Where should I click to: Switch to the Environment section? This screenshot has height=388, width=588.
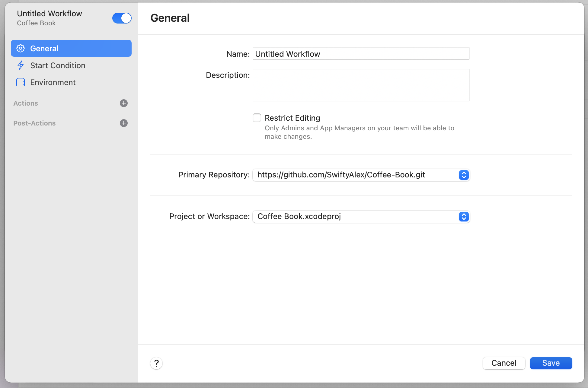[x=53, y=82]
